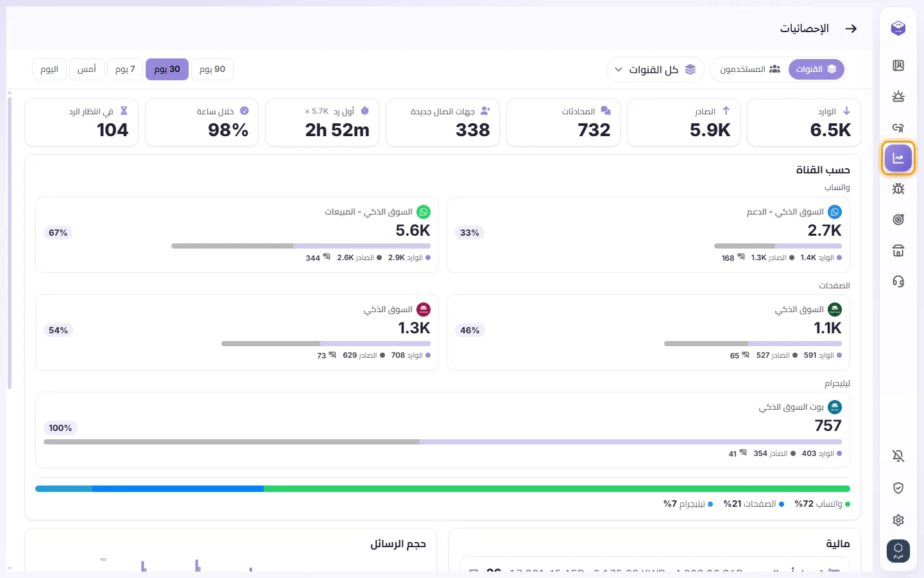Click the 67% share badge
The image size is (924, 578).
coord(58,232)
